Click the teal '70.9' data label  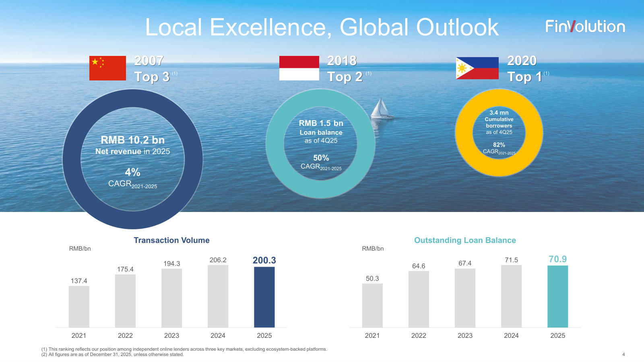pos(558,259)
